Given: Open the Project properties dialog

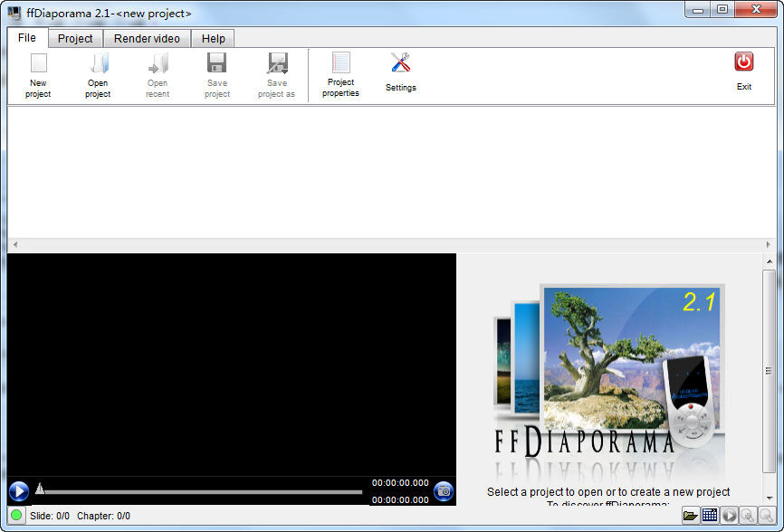Looking at the screenshot, I should 340,63.
